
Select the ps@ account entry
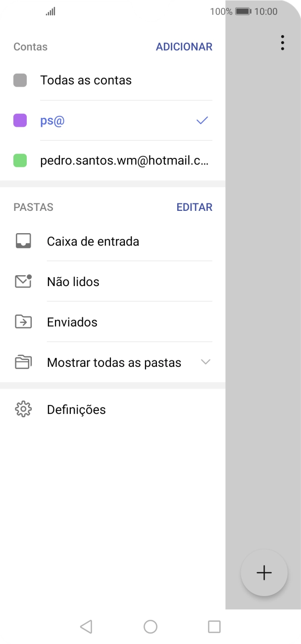(52, 120)
